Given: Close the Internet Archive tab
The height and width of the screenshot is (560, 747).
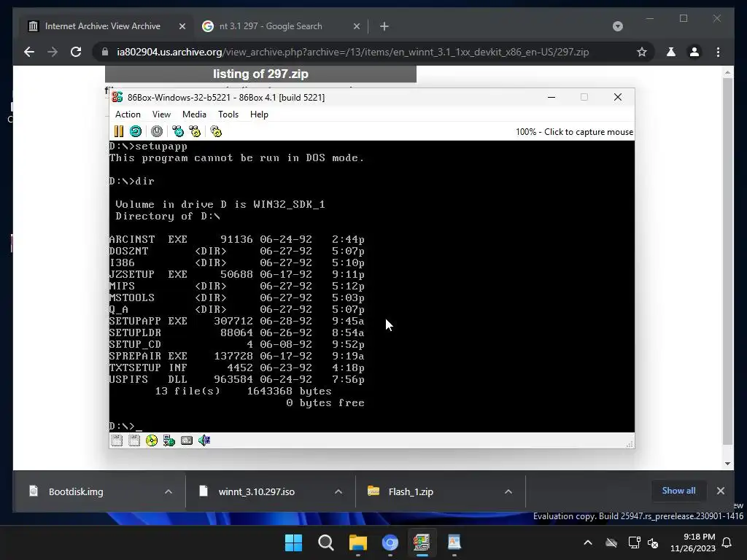Looking at the screenshot, I should [x=182, y=27].
